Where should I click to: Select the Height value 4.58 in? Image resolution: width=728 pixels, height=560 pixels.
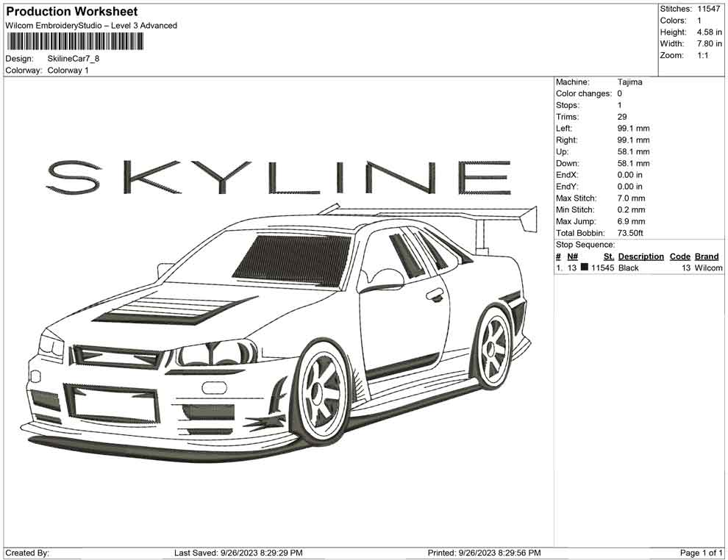point(709,32)
